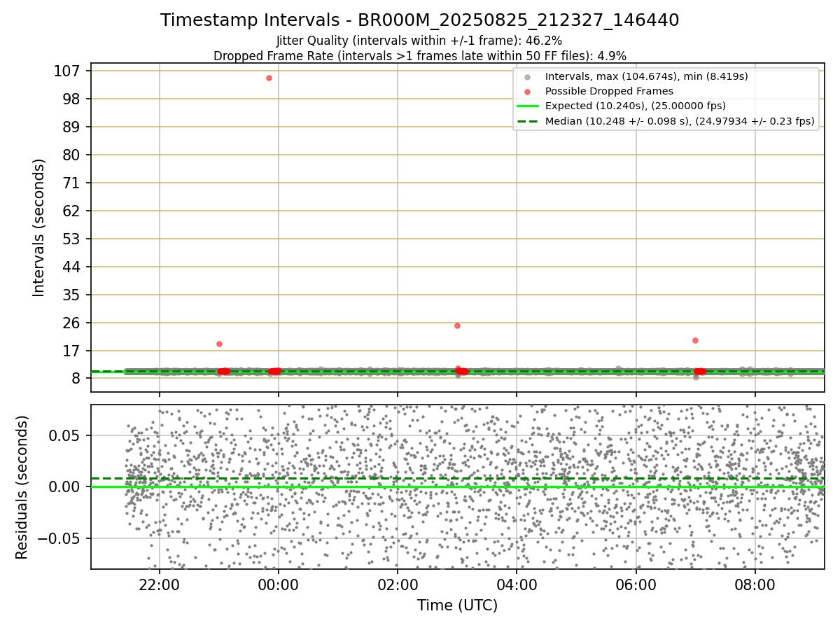Click the 'Jitter Quality' subtitle line
Image resolution: width=840 pixels, height=630 pixels.
[x=419, y=41]
